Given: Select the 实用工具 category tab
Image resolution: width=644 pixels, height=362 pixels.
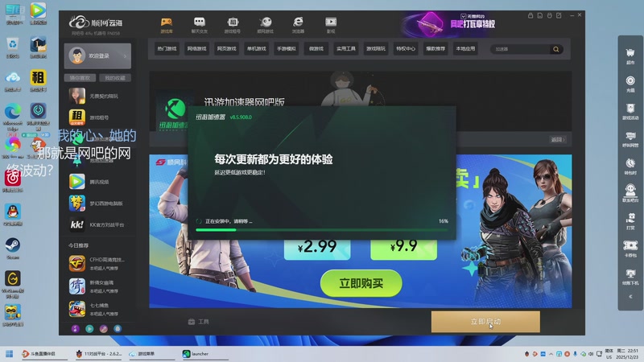Looking at the screenshot, I should (x=346, y=49).
